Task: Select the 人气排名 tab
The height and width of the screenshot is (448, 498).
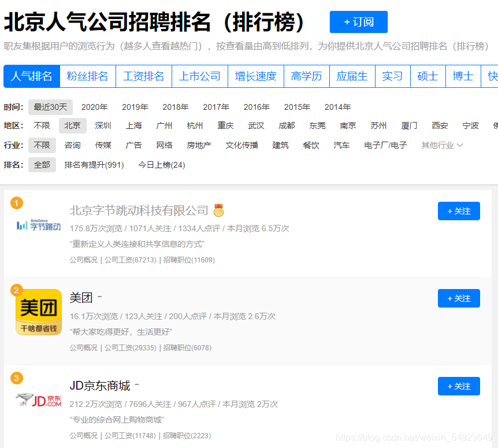Action: click(31, 76)
